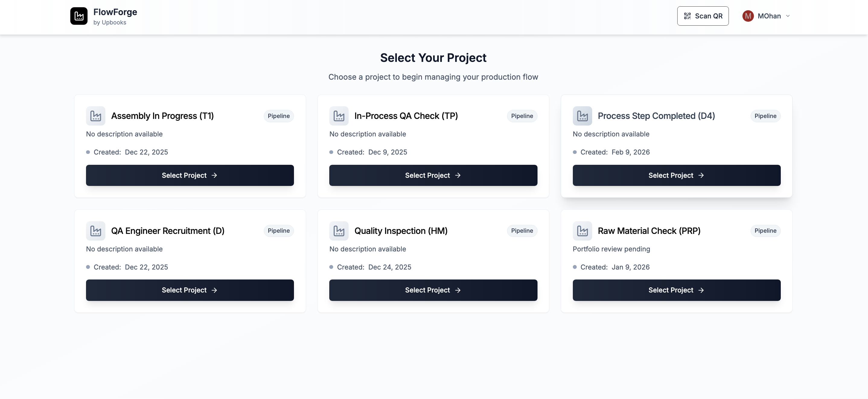Screen dimensions: 868x399
Task: Click the arrow icon on Quality Inspection's Select Project
Action: coord(458,290)
